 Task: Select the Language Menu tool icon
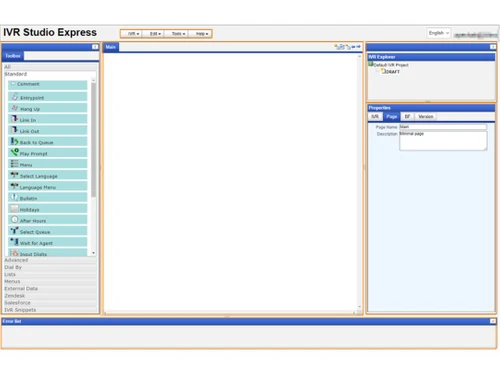(x=14, y=186)
